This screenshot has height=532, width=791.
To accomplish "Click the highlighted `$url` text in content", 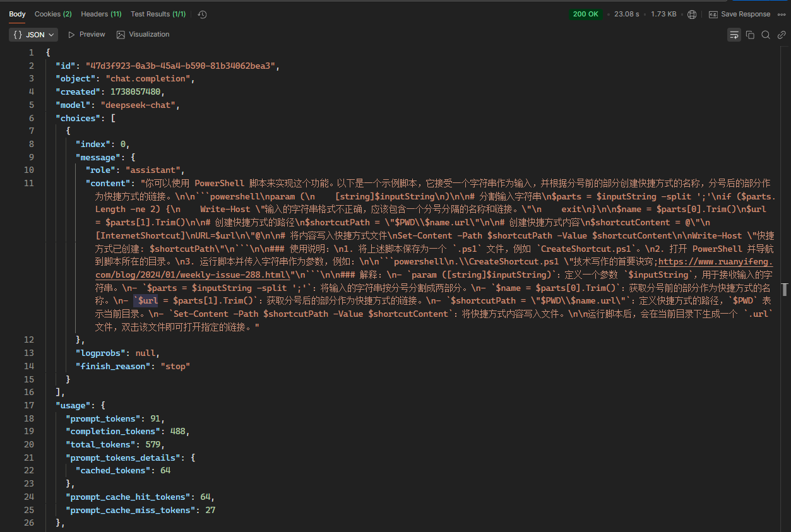I will click(x=146, y=301).
